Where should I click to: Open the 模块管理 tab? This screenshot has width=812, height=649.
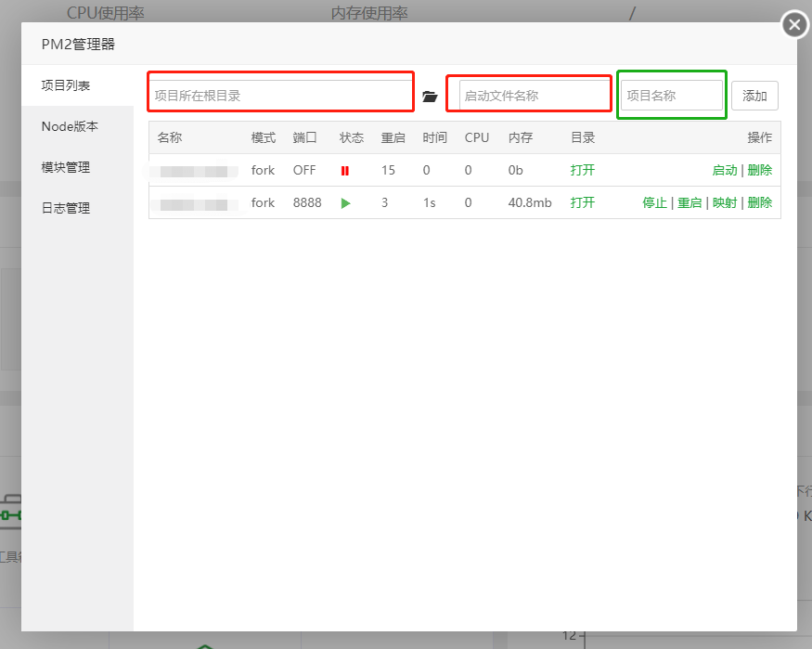[78, 167]
